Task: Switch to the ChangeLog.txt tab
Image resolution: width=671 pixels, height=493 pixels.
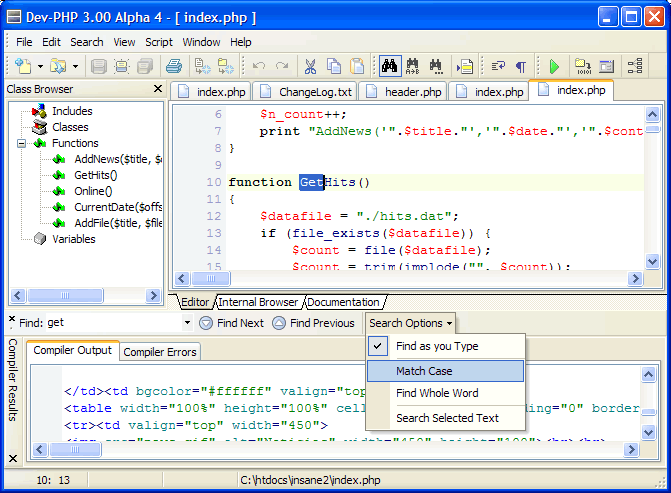Action: point(305,92)
